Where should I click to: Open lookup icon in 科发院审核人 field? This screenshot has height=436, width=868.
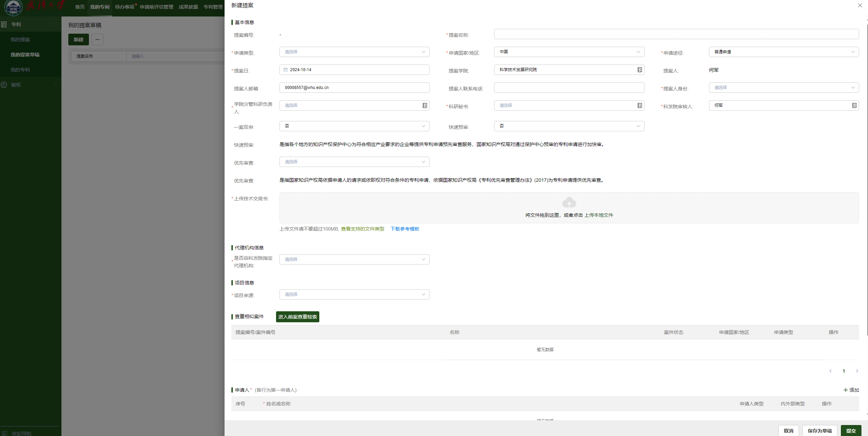coord(854,105)
